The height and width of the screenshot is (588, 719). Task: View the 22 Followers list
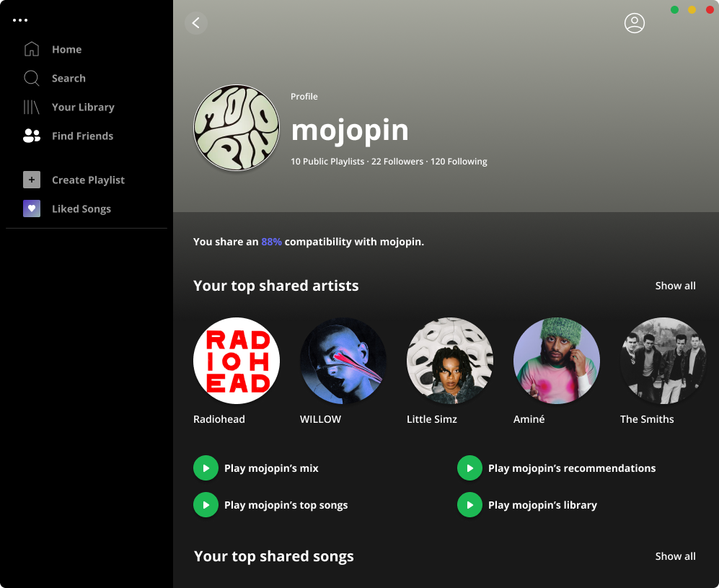[397, 162]
